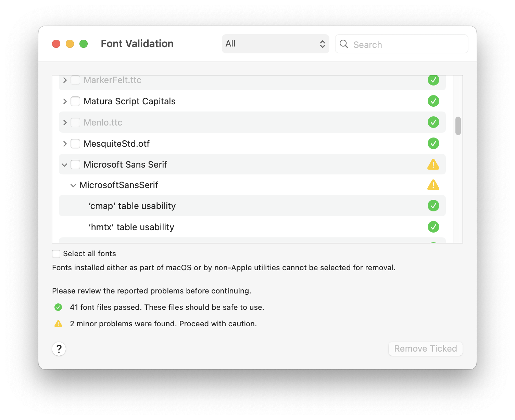
Task: Enable the Select all fonts checkbox
Action: tap(56, 253)
